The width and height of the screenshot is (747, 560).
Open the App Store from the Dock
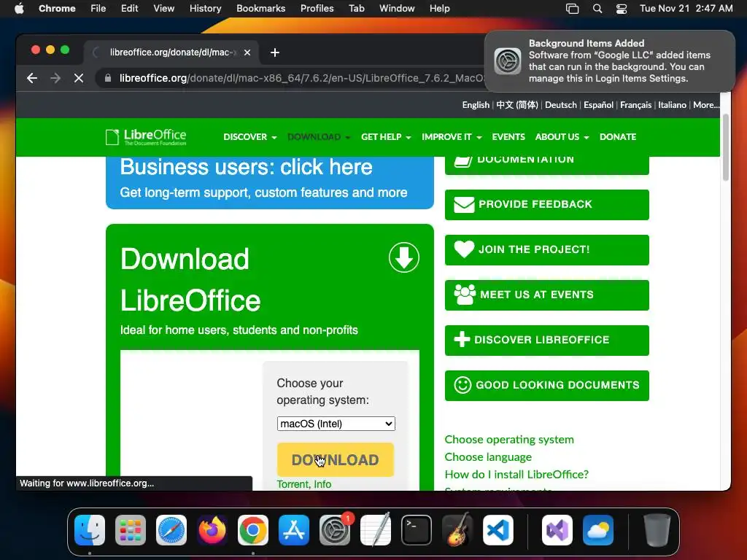coord(294,530)
